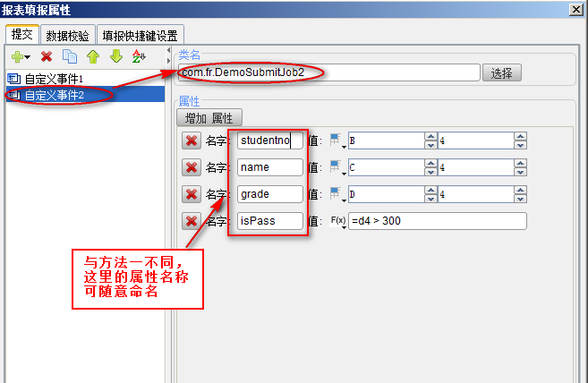Image resolution: width=588 pixels, height=383 pixels.
Task: Increase row-number spinner for grade row
Action: (520, 191)
